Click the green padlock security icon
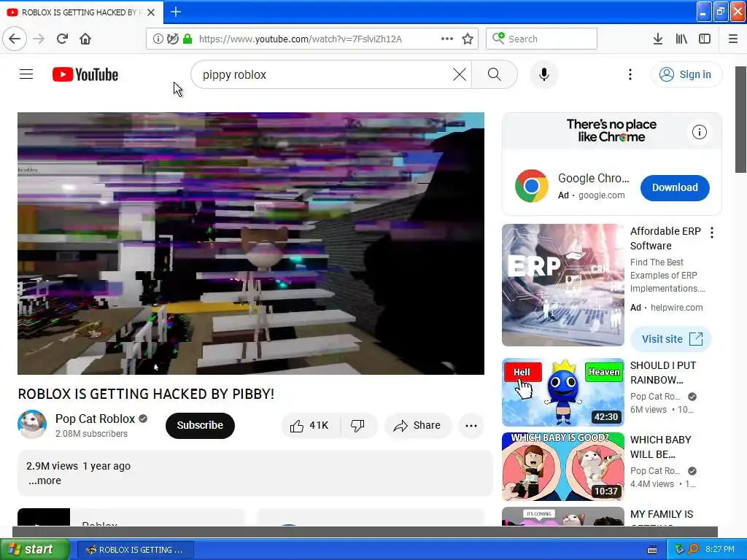Screen dimensions: 747x560 (187, 39)
